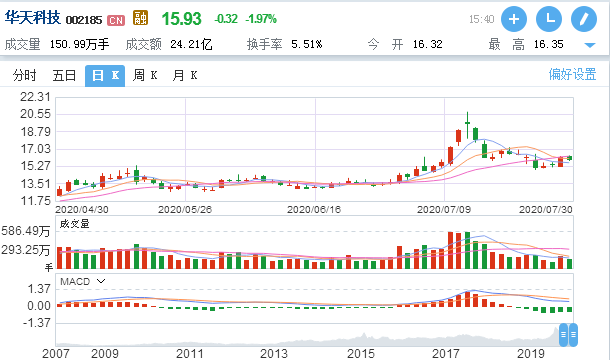
Task: Click the blue L circle icon
Action: coord(549,19)
